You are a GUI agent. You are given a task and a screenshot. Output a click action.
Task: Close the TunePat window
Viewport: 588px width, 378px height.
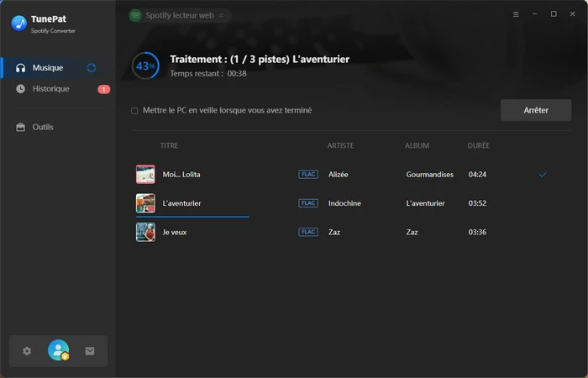pos(573,14)
